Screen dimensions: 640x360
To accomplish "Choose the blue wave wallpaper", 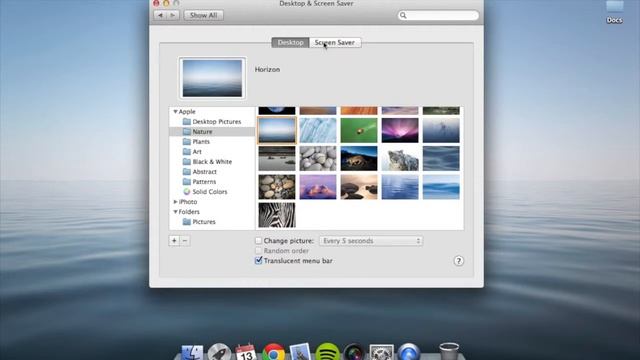I will pyautogui.click(x=441, y=187).
